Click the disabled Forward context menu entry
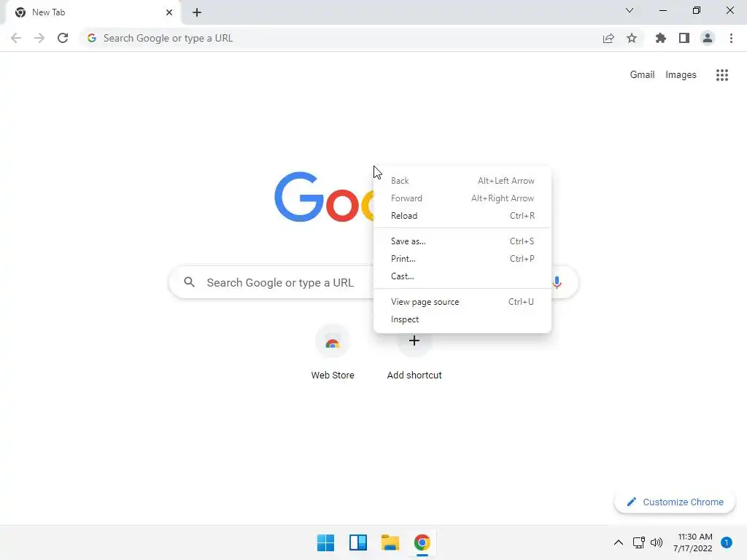The height and width of the screenshot is (560, 747). tap(462, 198)
